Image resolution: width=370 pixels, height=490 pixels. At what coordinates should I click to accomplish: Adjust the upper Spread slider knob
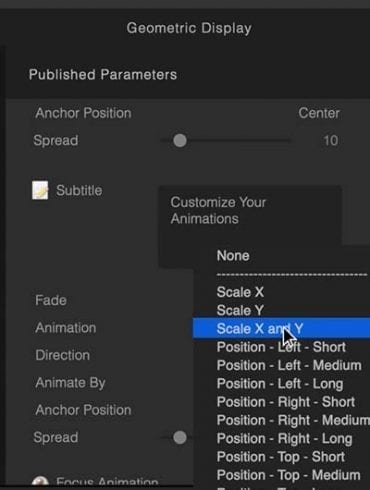(180, 140)
